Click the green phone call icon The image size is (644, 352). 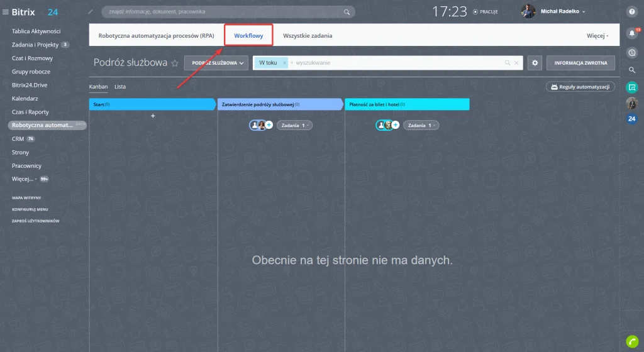631,340
